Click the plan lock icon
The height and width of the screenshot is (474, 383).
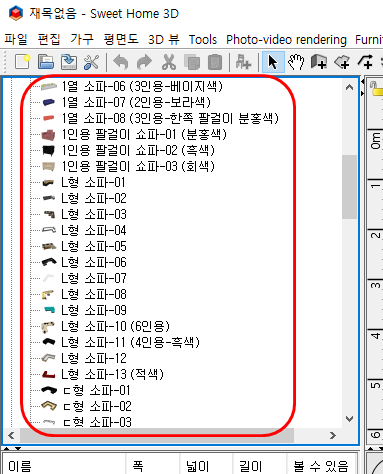(377, 88)
